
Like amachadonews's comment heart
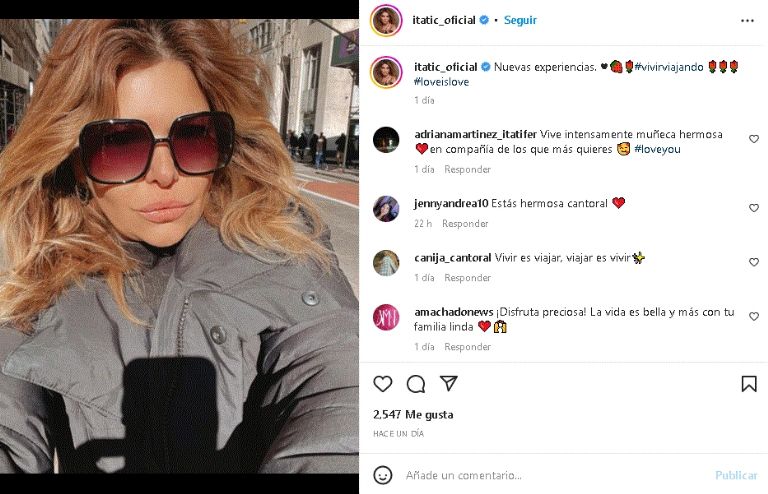[x=754, y=317]
